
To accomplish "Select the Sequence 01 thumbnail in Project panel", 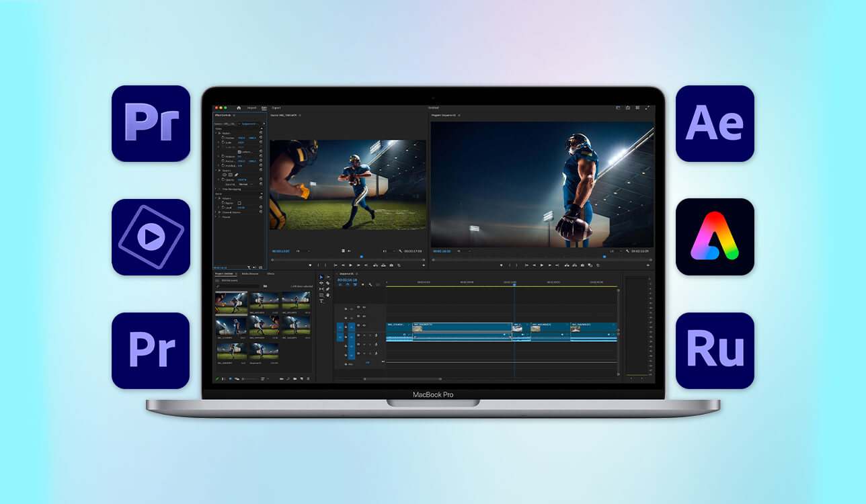I will [x=264, y=352].
